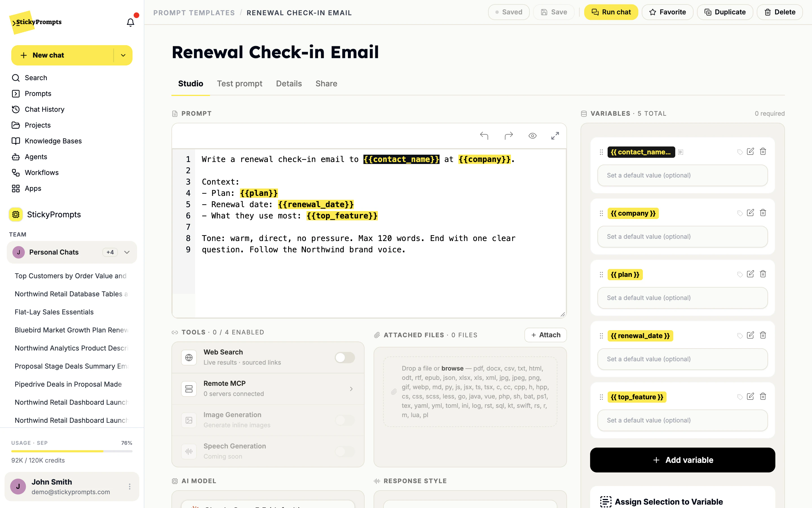Viewport: 812px width, 508px height.
Task: Click default value field for top_feature
Action: tap(683, 420)
